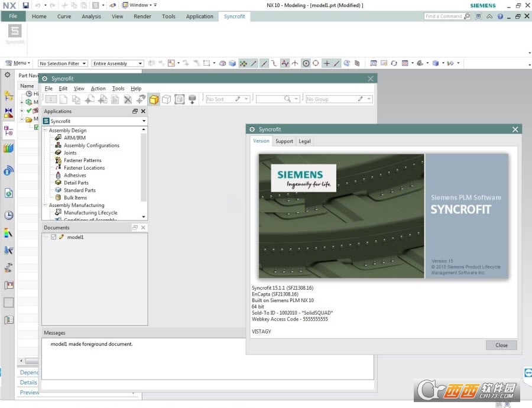Select the shaded yellow cube view icon
The width and height of the screenshot is (532, 408).
tap(154, 99)
